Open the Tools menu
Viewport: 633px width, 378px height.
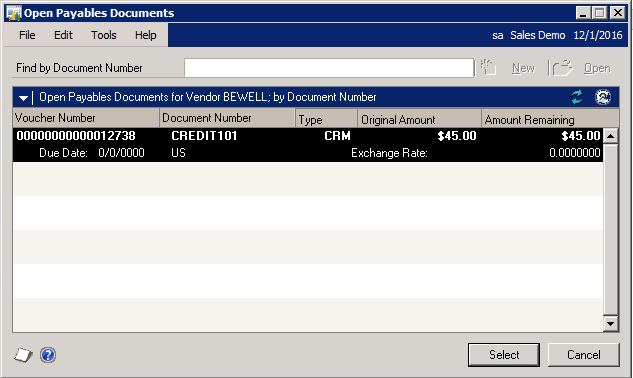point(103,35)
